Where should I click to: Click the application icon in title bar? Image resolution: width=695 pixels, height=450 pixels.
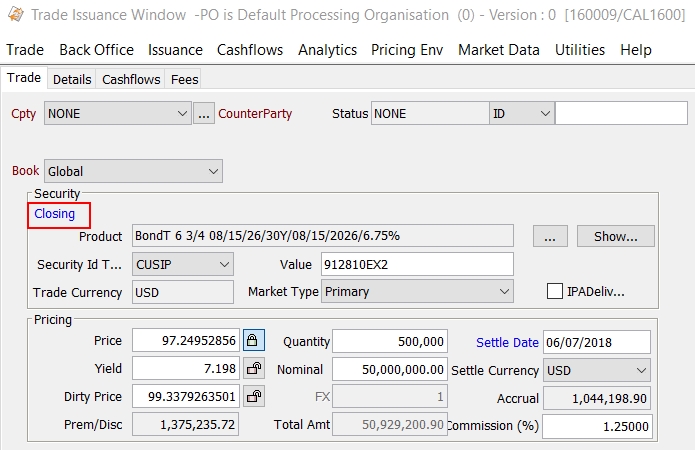coord(16,15)
